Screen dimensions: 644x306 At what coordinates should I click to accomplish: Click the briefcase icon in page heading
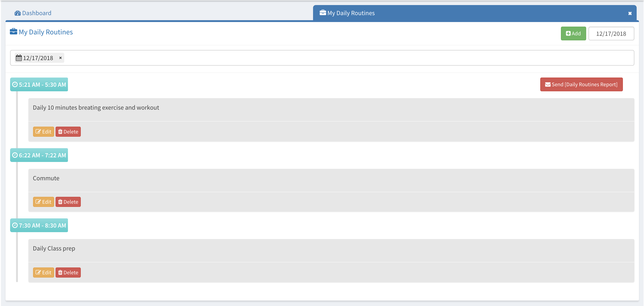pyautogui.click(x=14, y=31)
